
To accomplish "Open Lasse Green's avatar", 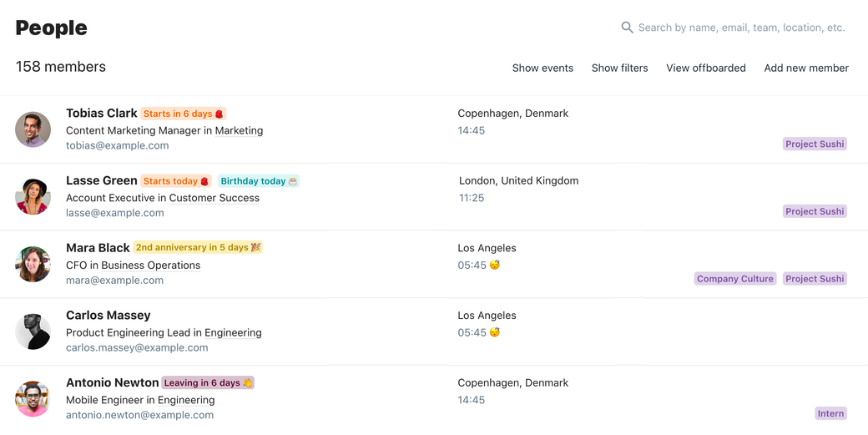I will [33, 197].
